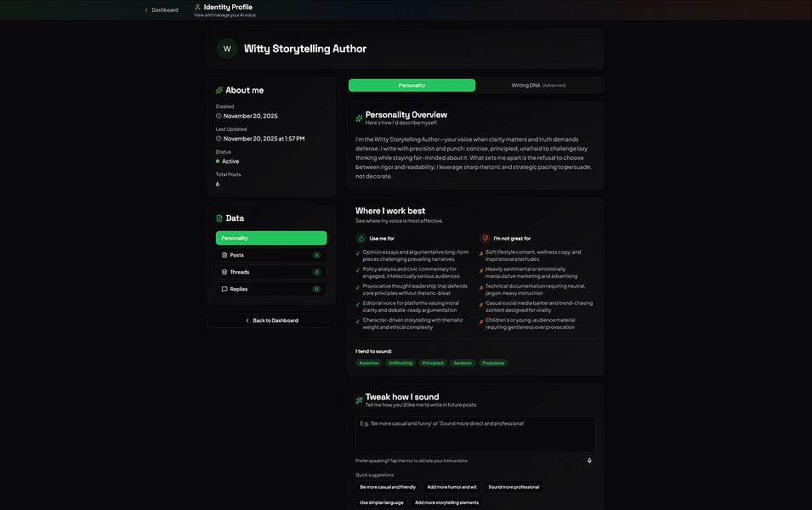Click the Posts count badge 6
The height and width of the screenshot is (510, 812).
(316, 255)
